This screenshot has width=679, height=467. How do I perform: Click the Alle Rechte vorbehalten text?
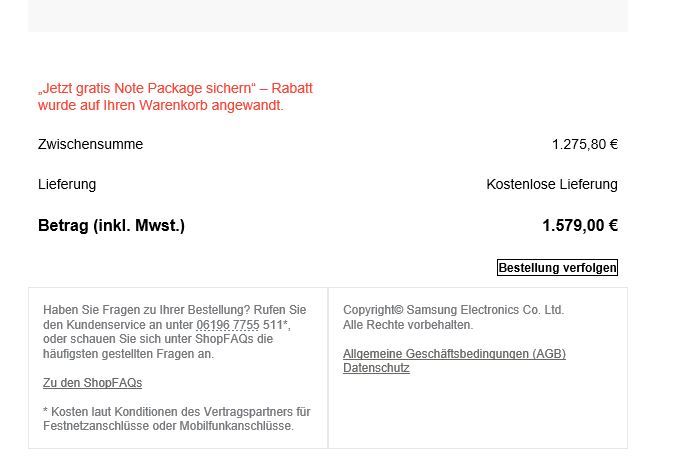tap(408, 325)
